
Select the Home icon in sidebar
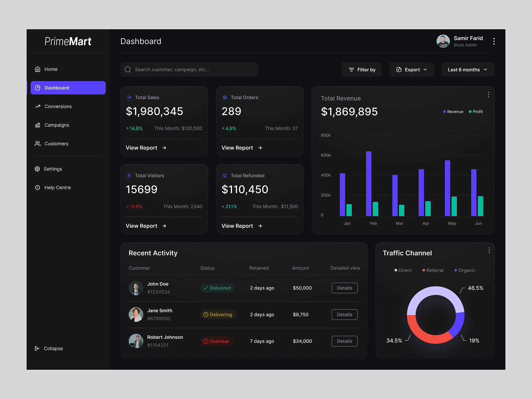pyautogui.click(x=38, y=69)
